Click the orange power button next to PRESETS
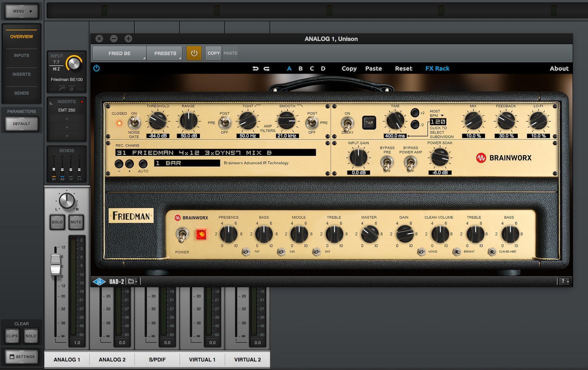The image size is (588, 370). [194, 53]
